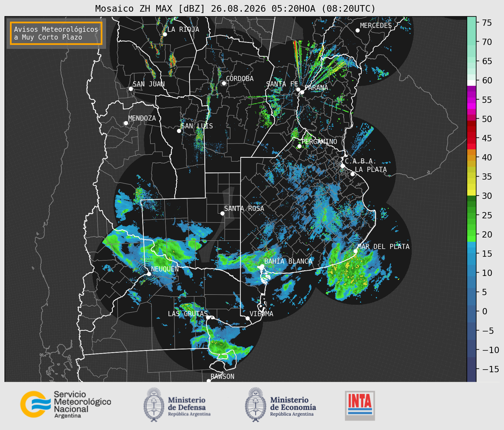Select the Mar del Plata marker dot
This screenshot has height=430, width=504.
tap(356, 251)
